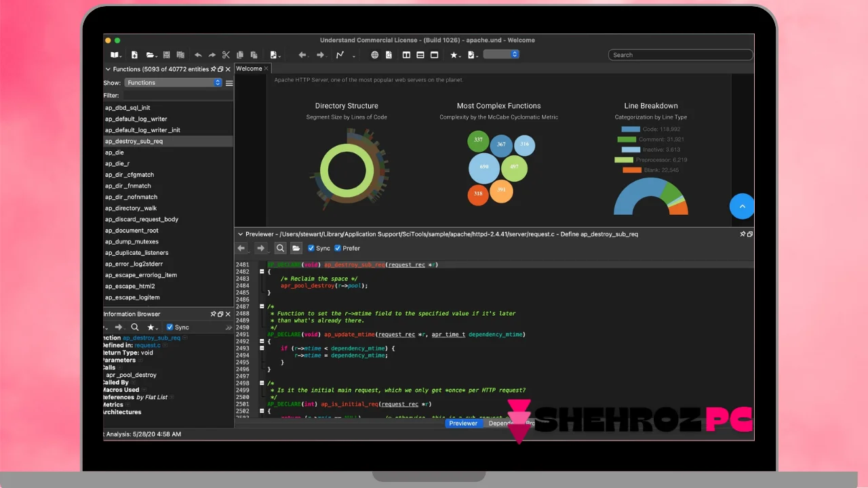Click the checklist document toolbar icon
The image size is (868, 488).
(471, 55)
